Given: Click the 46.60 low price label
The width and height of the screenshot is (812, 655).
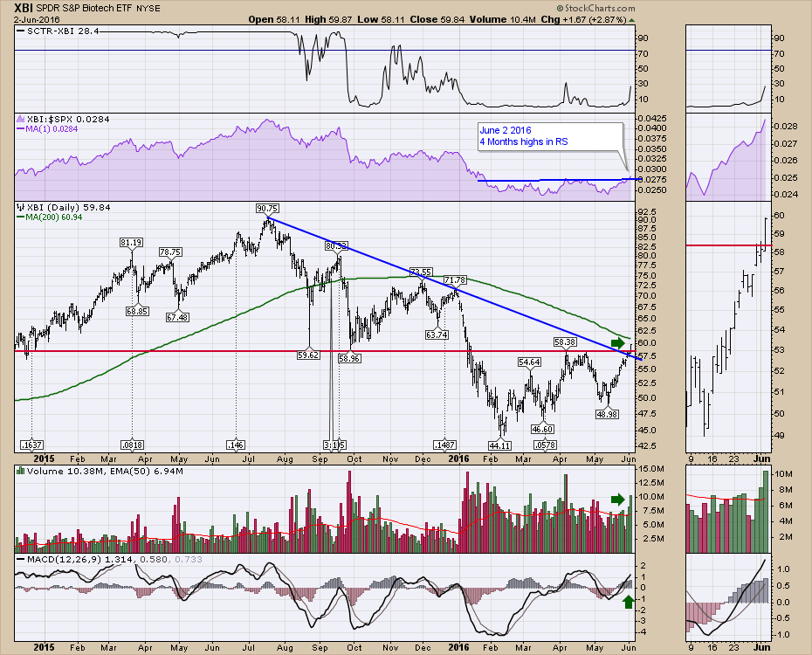Looking at the screenshot, I should 542,430.
